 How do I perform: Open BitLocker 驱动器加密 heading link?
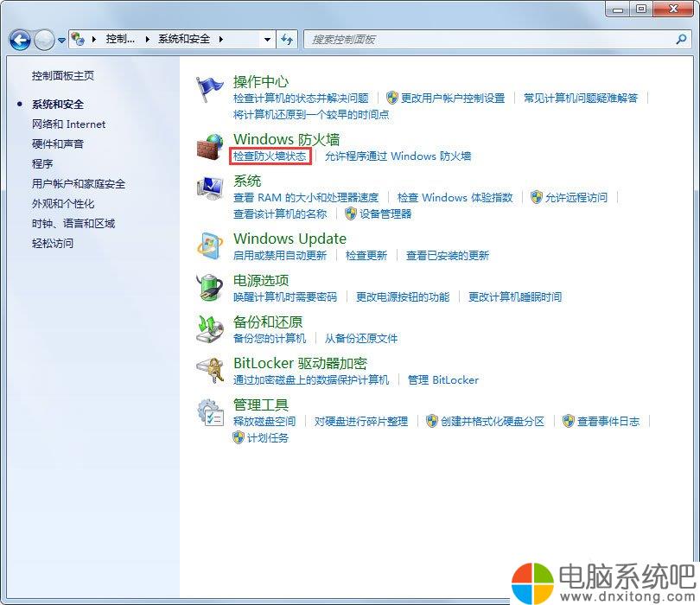tap(300, 363)
